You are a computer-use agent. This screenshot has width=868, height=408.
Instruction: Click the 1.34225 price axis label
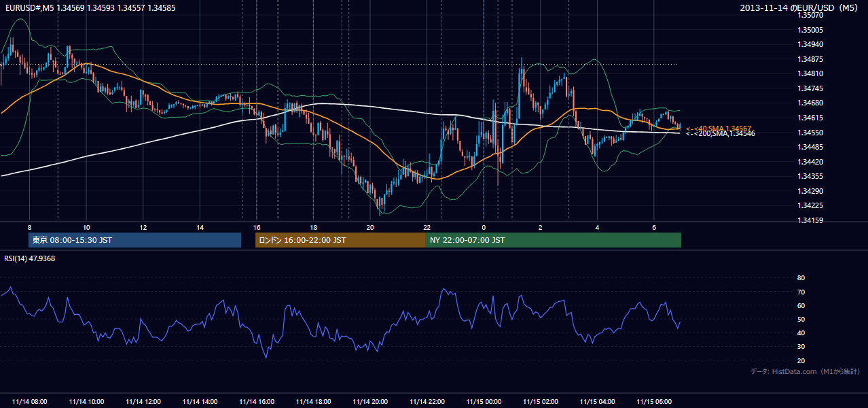pos(810,205)
